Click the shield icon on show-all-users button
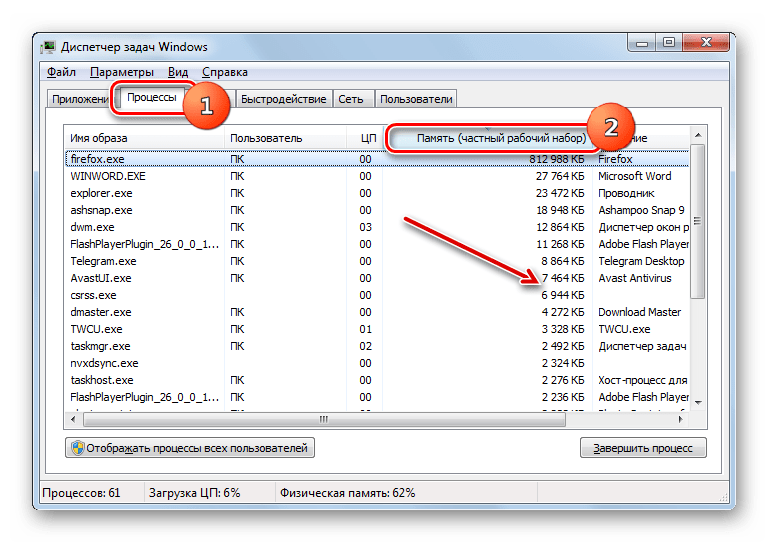 click(76, 448)
